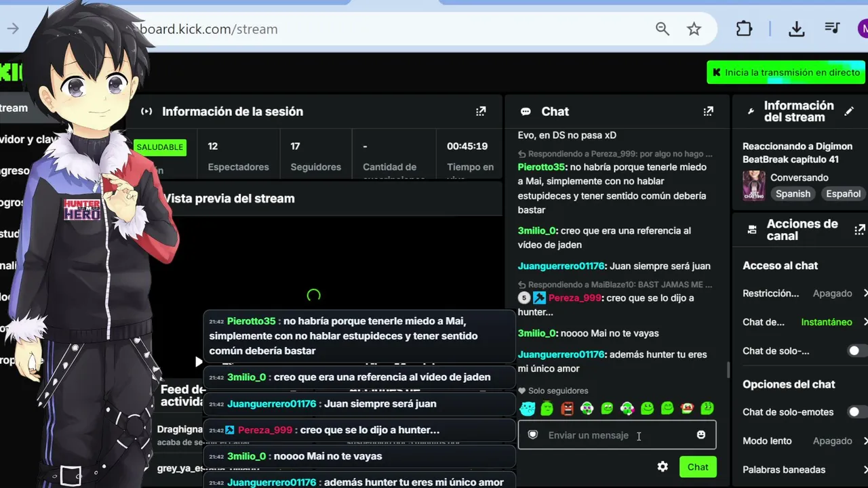Click the browser zoom magnifier icon

[x=663, y=29]
